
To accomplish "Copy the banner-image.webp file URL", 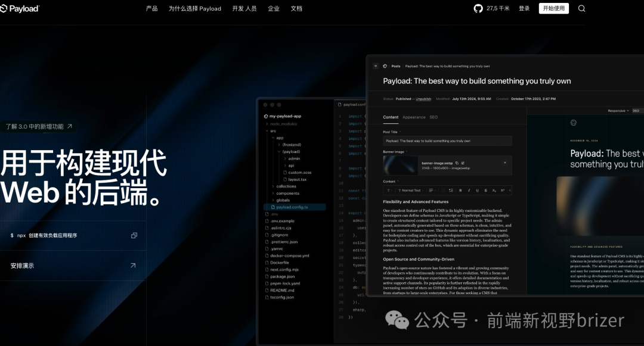I will (x=457, y=163).
